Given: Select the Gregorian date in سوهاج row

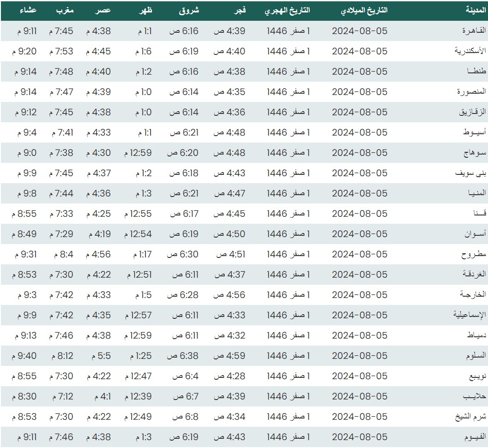Looking at the screenshot, I should [x=360, y=153].
